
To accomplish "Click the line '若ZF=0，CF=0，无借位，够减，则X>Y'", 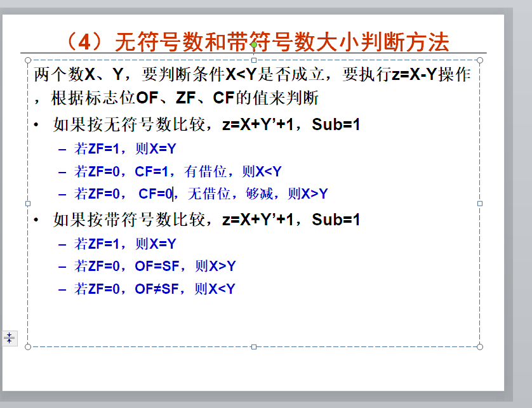I will 201,194.
